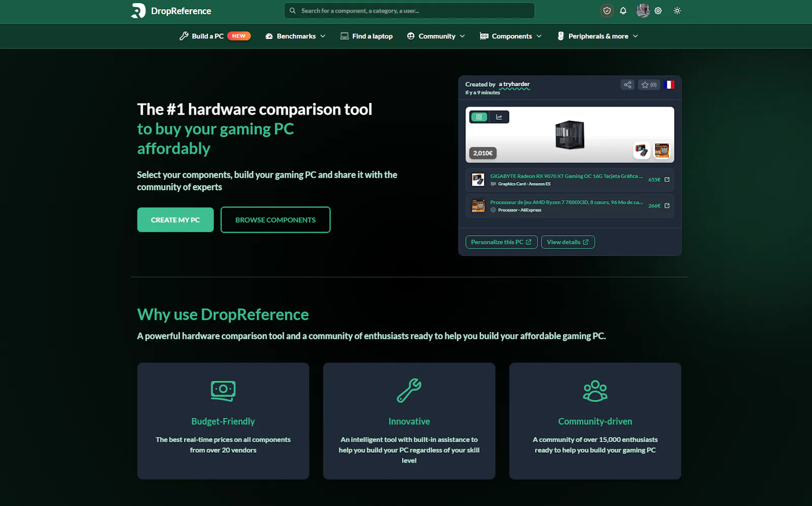Click the Benchmarks gauge icon
The height and width of the screenshot is (506, 812).
click(269, 37)
